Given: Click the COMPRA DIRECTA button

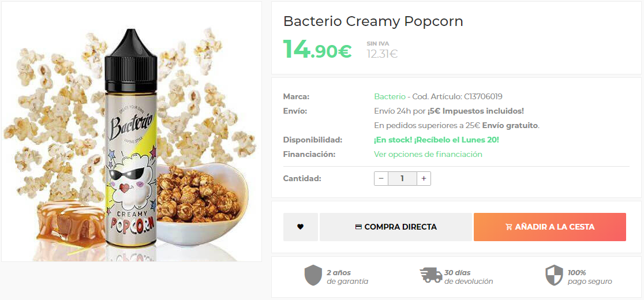Looking at the screenshot, I should (395, 227).
